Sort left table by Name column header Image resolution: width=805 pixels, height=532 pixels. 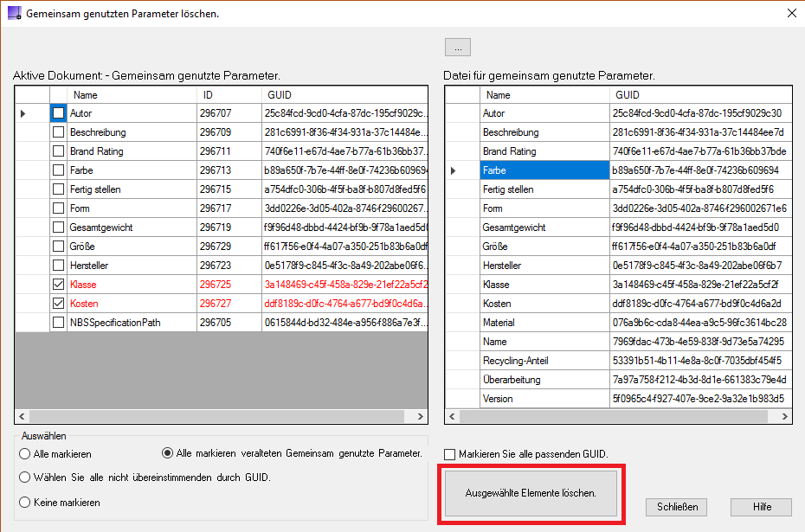coord(132,95)
